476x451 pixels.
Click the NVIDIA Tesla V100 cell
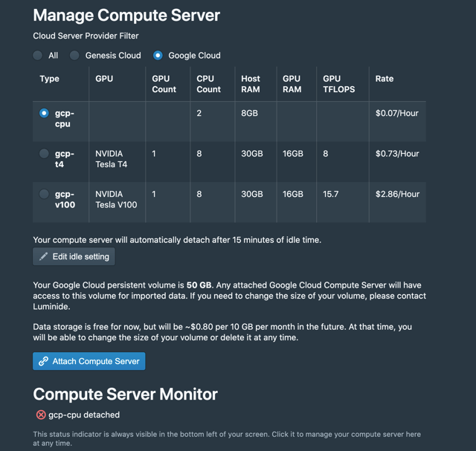116,199
